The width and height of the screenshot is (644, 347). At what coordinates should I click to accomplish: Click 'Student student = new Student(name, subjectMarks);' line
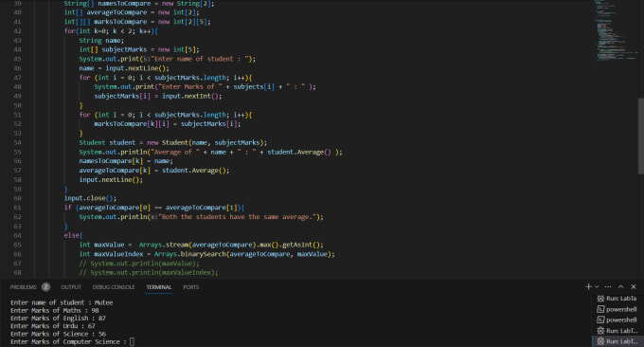173,142
